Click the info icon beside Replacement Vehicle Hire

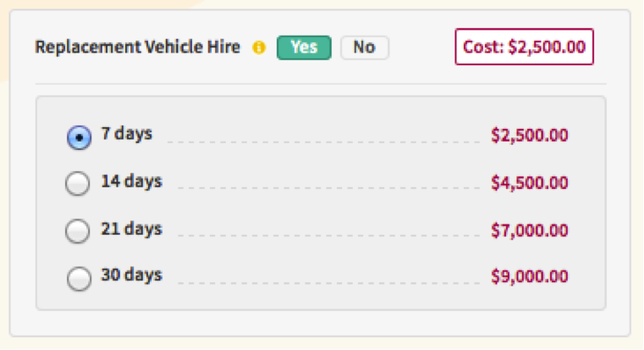(259, 48)
